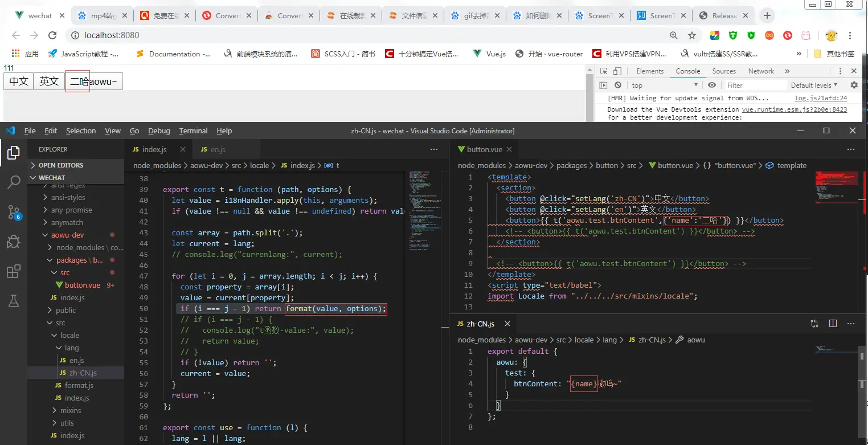Open the Terminal menu in VS Code
Viewport: 868px width, 445px height.
[x=193, y=130]
